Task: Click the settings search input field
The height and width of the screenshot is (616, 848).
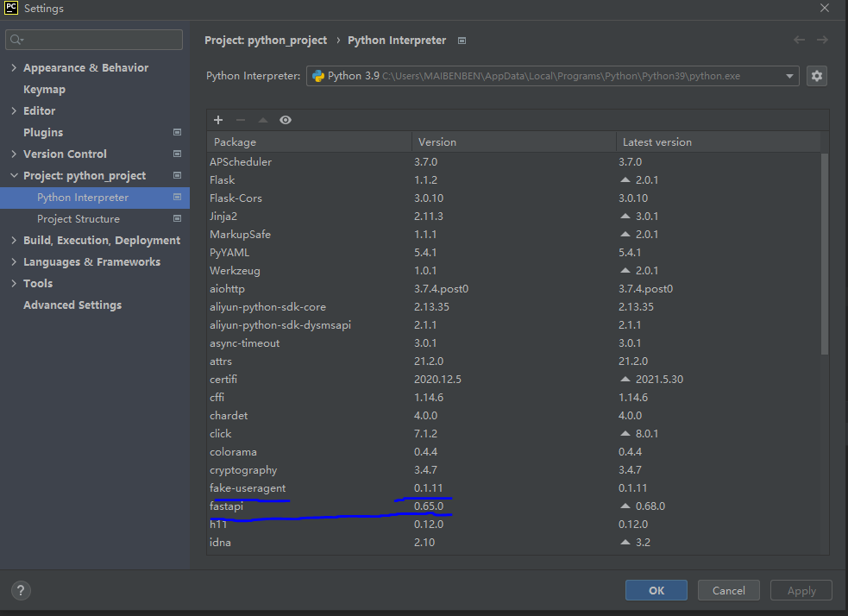Action: coord(94,40)
